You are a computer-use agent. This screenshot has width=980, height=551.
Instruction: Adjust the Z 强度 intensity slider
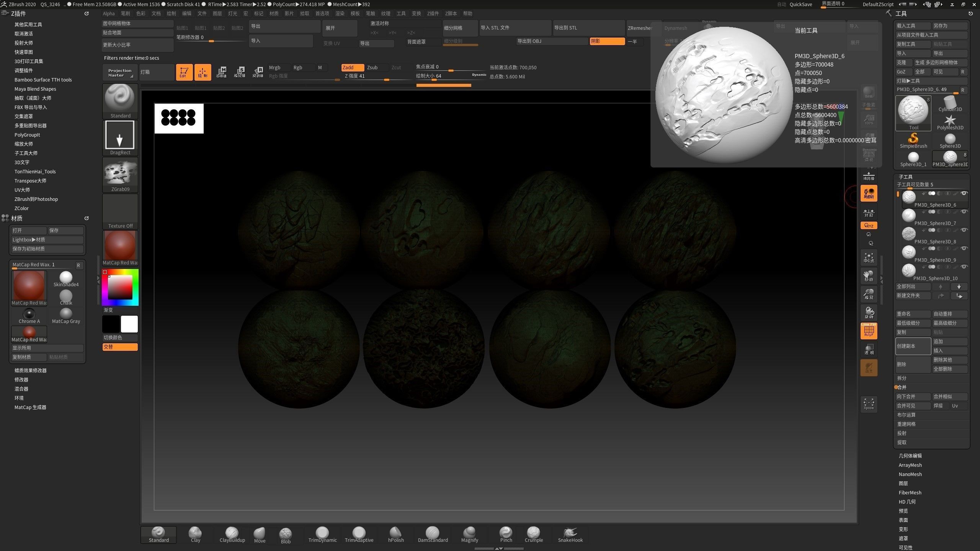click(377, 77)
